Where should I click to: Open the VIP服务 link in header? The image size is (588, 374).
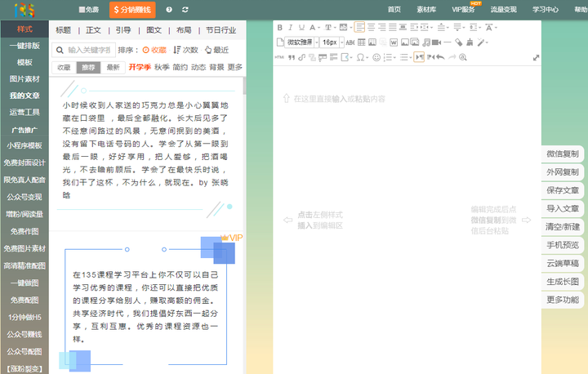click(463, 10)
